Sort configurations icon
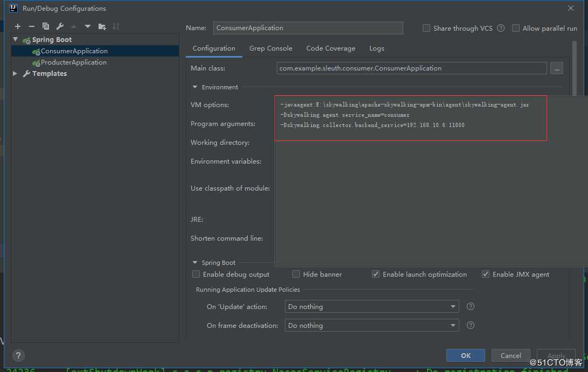The image size is (588, 372). click(x=116, y=26)
